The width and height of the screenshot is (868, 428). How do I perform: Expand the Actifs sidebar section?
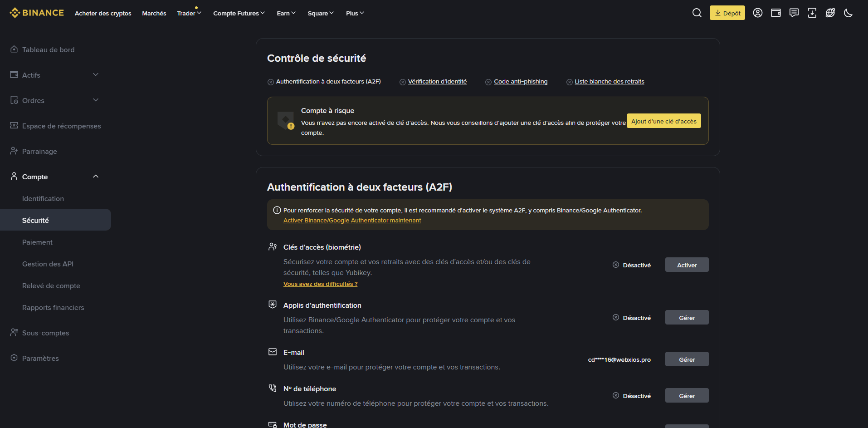[95, 74]
